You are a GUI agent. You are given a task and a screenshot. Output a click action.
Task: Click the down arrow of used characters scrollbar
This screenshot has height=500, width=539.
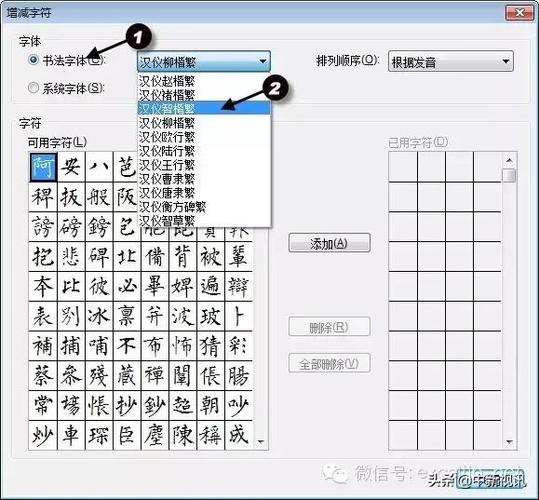click(x=509, y=442)
